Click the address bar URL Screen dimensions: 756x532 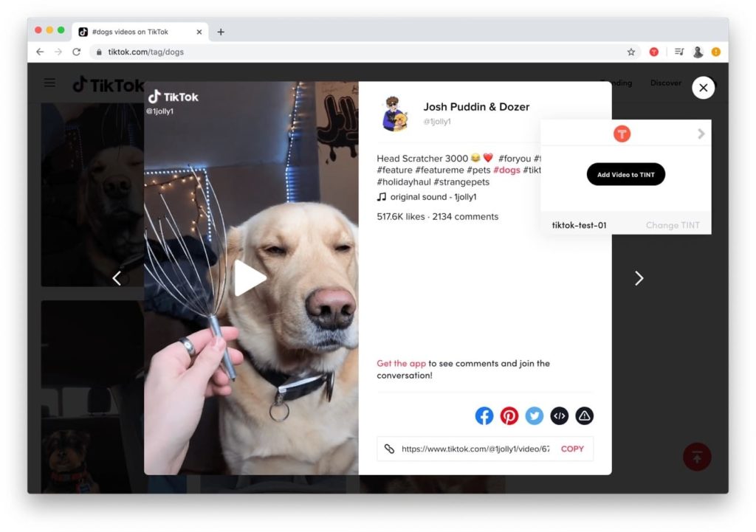click(145, 52)
